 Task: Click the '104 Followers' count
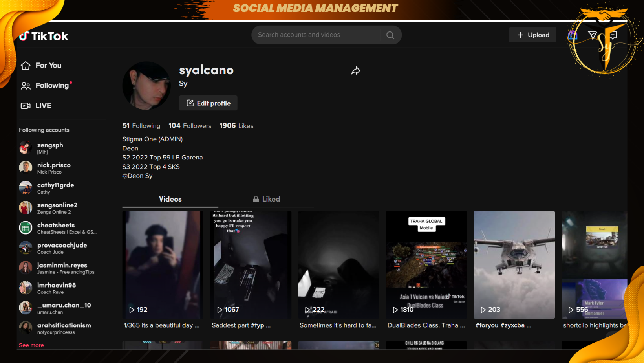190,126
